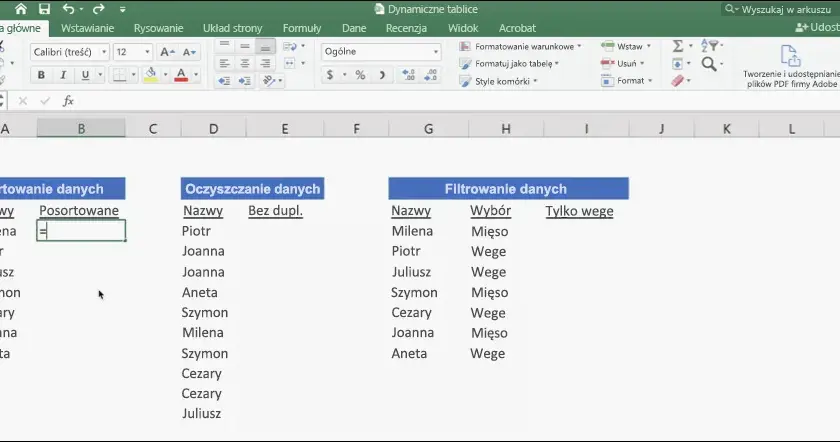Click Wyszukaj w arkuszu search field
The width and height of the screenshot is (840, 442).
click(781, 9)
